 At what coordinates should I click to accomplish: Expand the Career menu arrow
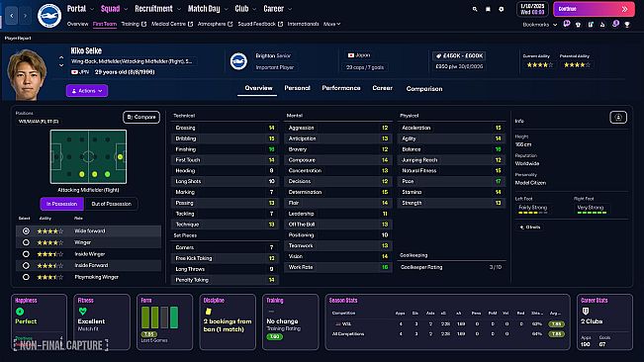point(290,9)
